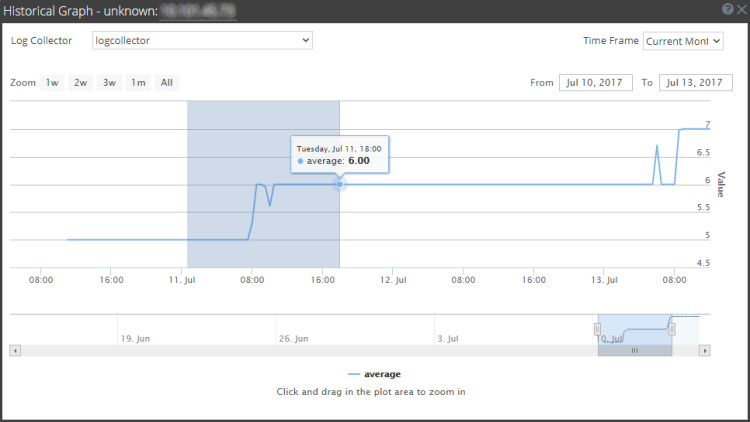Image resolution: width=750 pixels, height=422 pixels.
Task: Open the Time Frame dropdown
Action: (683, 41)
